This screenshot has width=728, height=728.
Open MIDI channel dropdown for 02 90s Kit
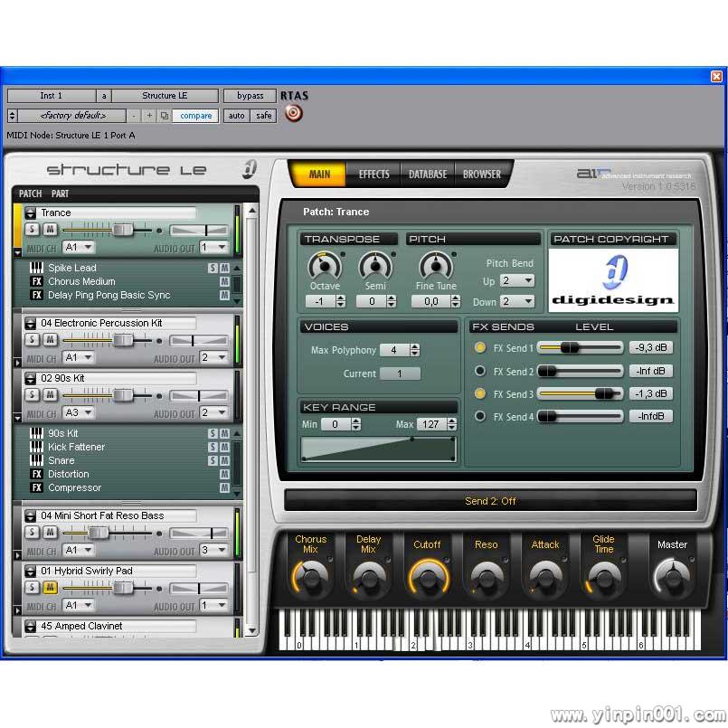pyautogui.click(x=78, y=413)
